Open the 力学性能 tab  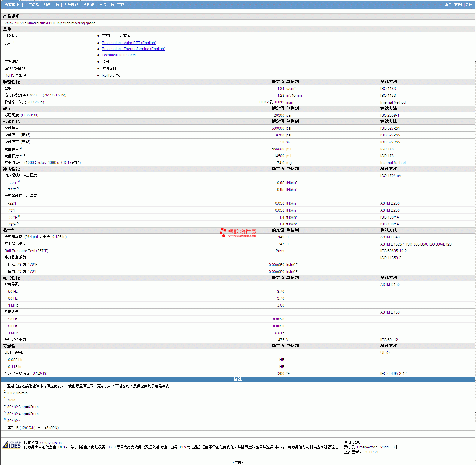71,5
